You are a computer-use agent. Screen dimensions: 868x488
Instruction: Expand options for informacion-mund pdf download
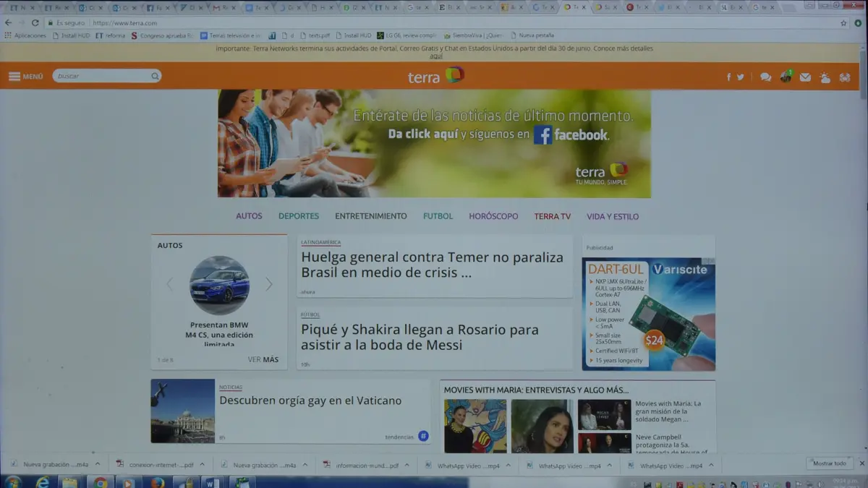coord(407,465)
